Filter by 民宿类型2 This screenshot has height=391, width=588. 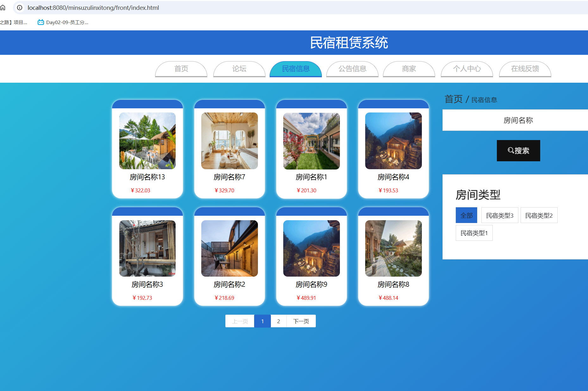[x=539, y=215]
